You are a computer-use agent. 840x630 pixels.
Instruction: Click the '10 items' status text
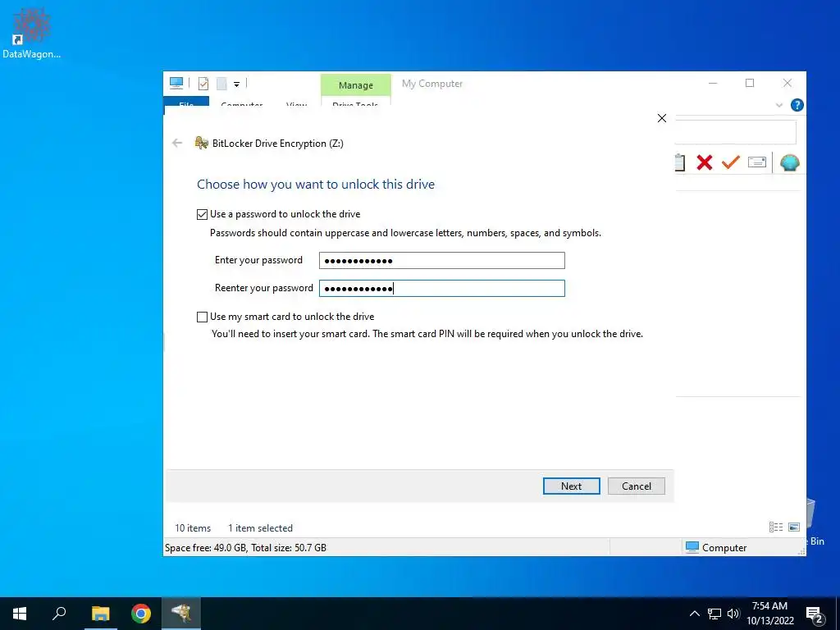click(193, 528)
